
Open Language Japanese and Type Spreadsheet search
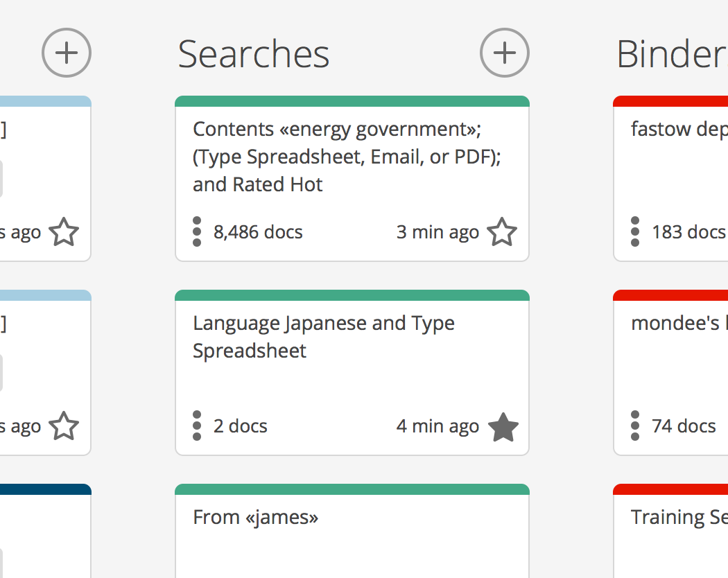coord(324,337)
